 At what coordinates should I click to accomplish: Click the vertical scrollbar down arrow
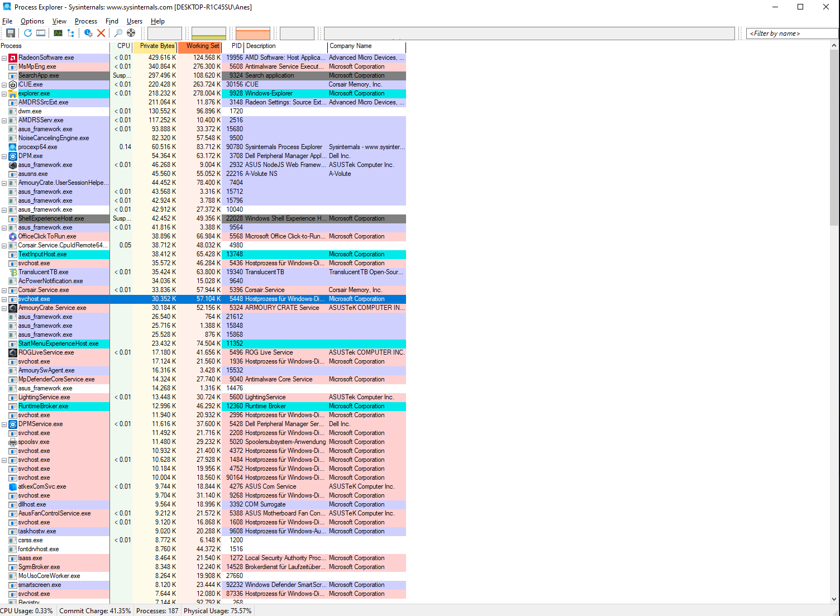[834, 599]
